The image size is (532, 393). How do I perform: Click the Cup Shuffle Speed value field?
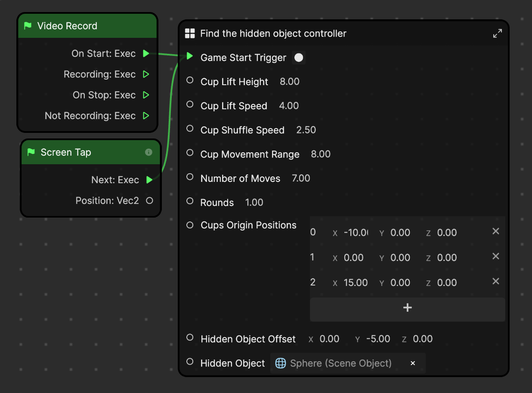pyautogui.click(x=306, y=130)
